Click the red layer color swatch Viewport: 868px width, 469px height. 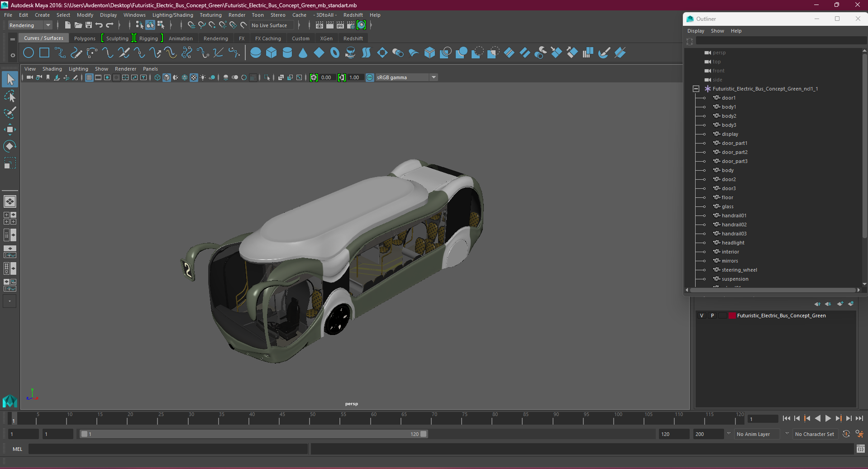coord(732,316)
